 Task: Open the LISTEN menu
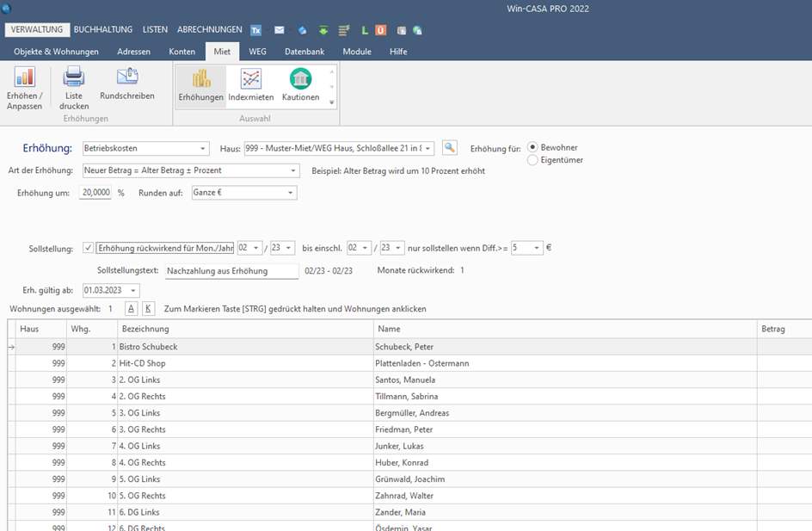(156, 29)
